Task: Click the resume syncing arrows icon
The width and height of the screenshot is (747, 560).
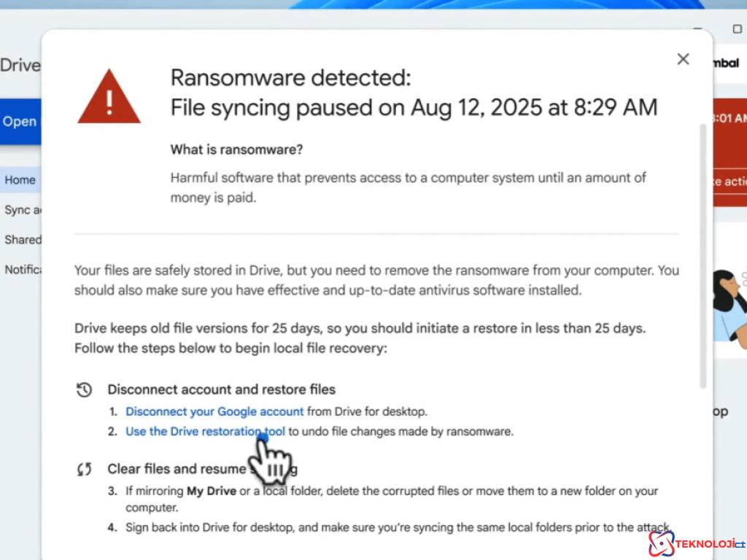Action: (x=84, y=469)
